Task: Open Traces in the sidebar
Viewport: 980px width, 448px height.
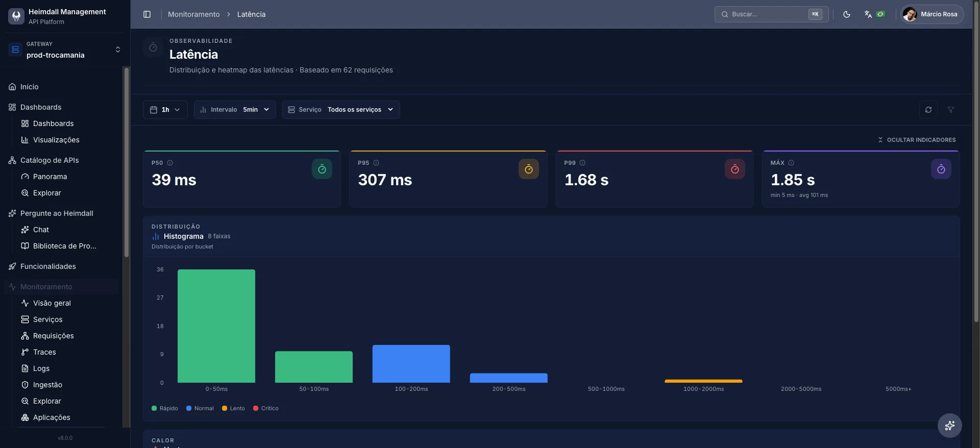Action: coord(67,352)
